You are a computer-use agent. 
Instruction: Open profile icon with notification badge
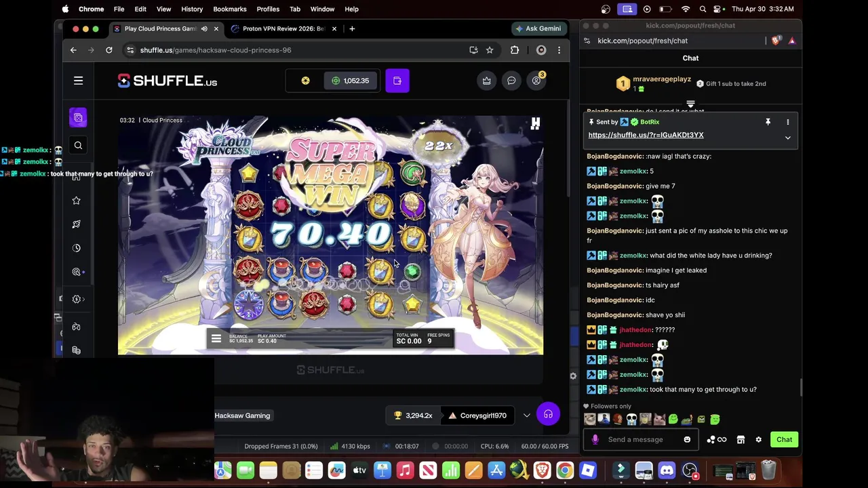coord(536,81)
